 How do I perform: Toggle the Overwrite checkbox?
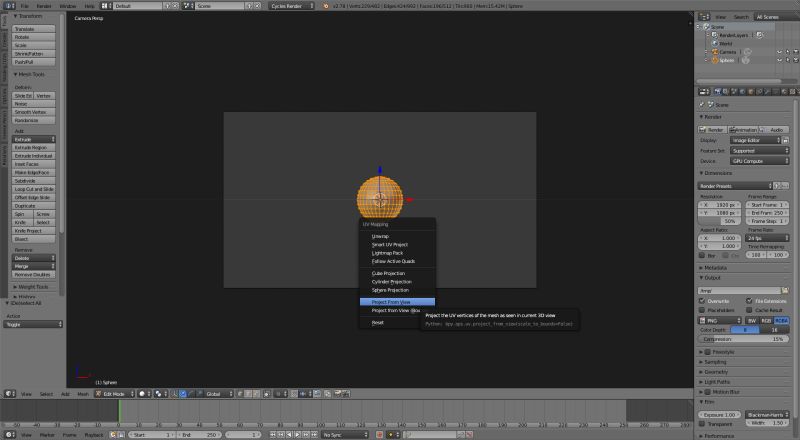click(x=702, y=301)
